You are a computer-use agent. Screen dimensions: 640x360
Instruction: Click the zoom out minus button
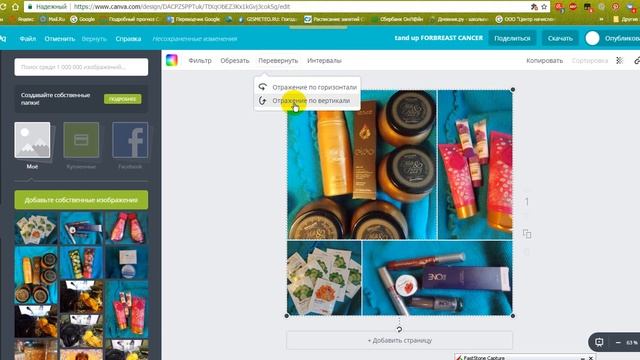(618, 342)
